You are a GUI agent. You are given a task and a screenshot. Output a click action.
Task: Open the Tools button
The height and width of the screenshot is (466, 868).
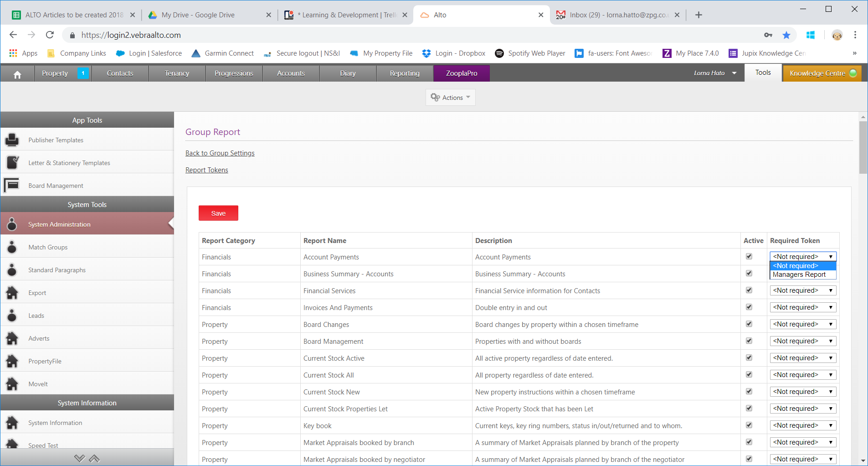(763, 72)
